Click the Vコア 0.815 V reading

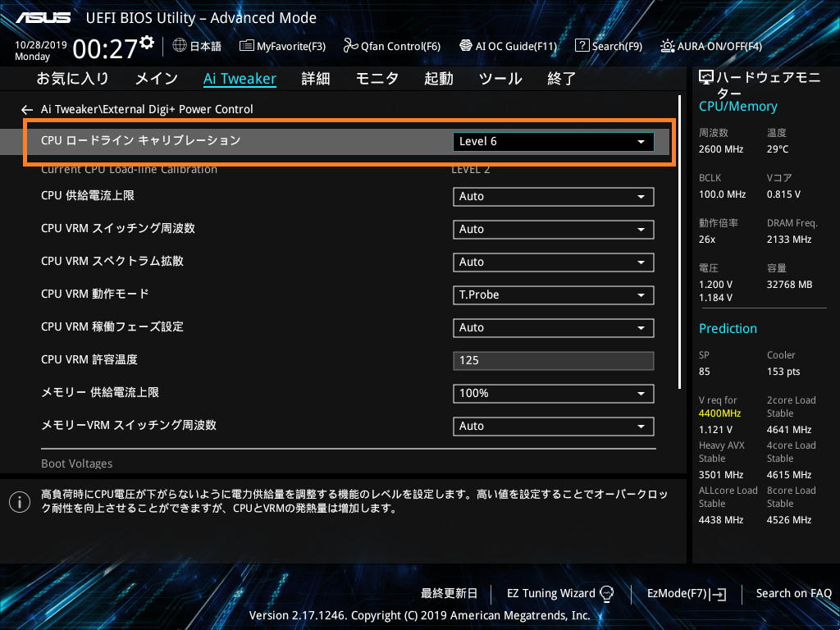click(x=783, y=194)
